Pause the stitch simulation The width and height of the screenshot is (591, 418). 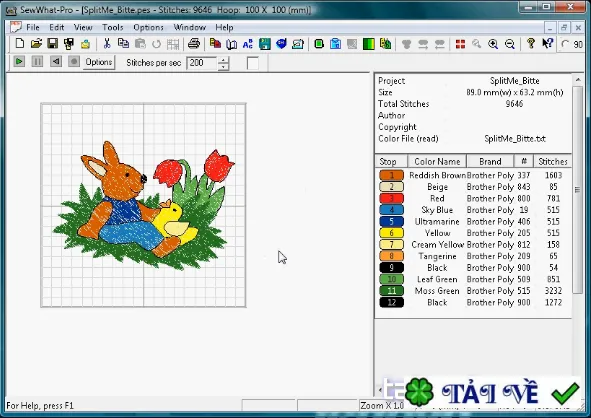(x=37, y=61)
